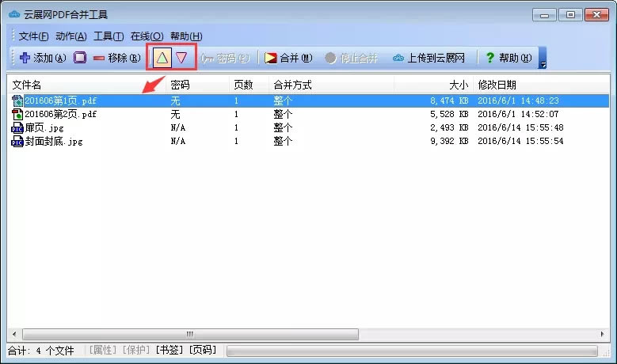Viewport: 617px width, 364px height.
Task: Click date 2016/6/14 15:55:48
Action: point(520,127)
